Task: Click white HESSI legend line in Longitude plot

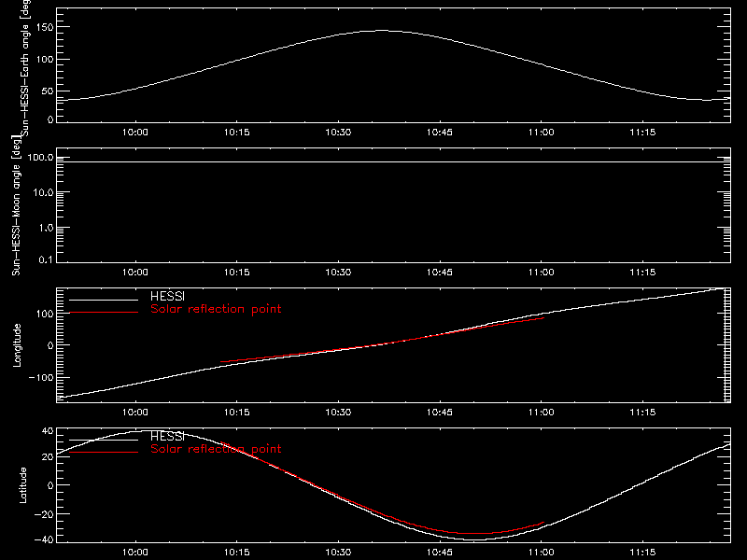Action: [x=104, y=300]
